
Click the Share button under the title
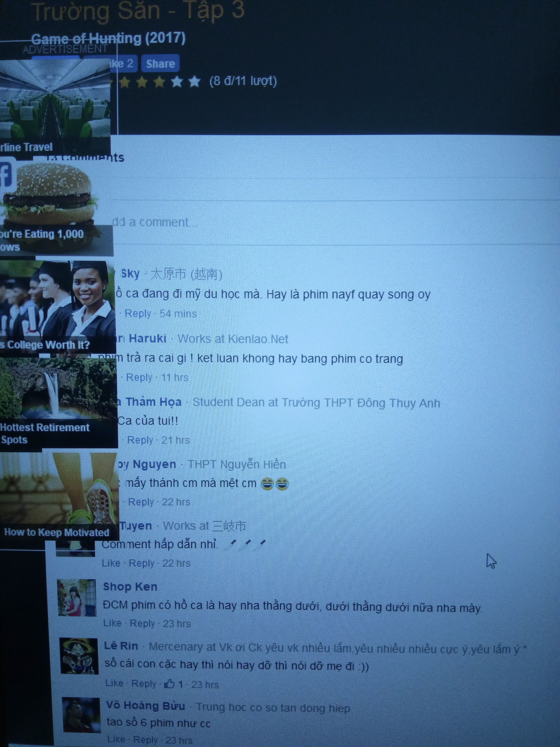coord(160,63)
